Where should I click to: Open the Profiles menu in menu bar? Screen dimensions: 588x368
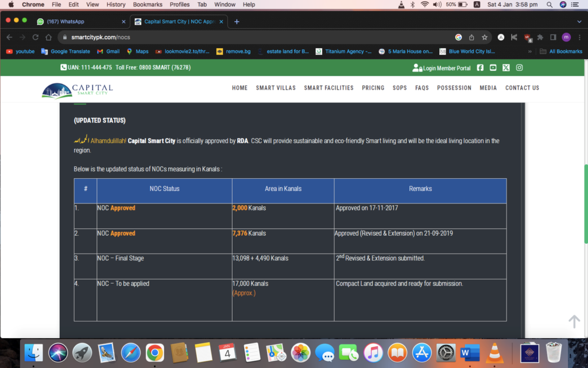pos(179,5)
